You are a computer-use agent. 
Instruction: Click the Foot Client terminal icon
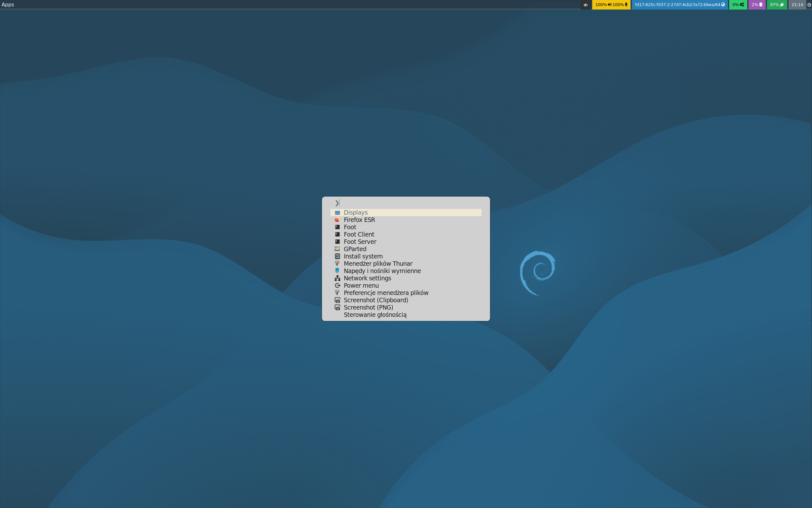click(x=337, y=235)
